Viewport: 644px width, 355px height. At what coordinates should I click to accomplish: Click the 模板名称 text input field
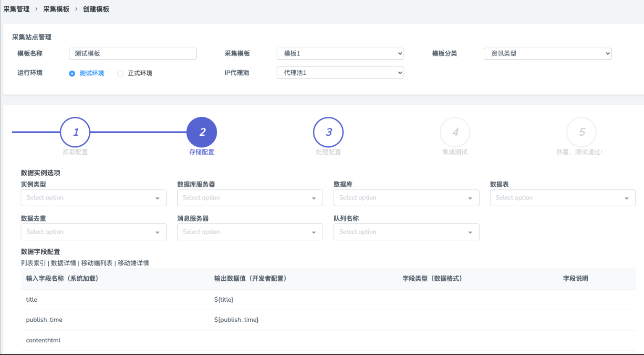(132, 53)
